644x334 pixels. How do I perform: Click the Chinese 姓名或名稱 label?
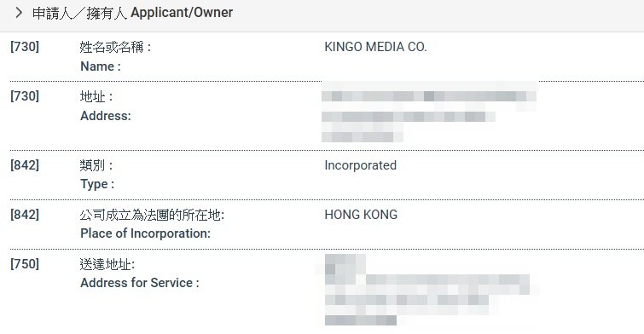[x=115, y=47]
